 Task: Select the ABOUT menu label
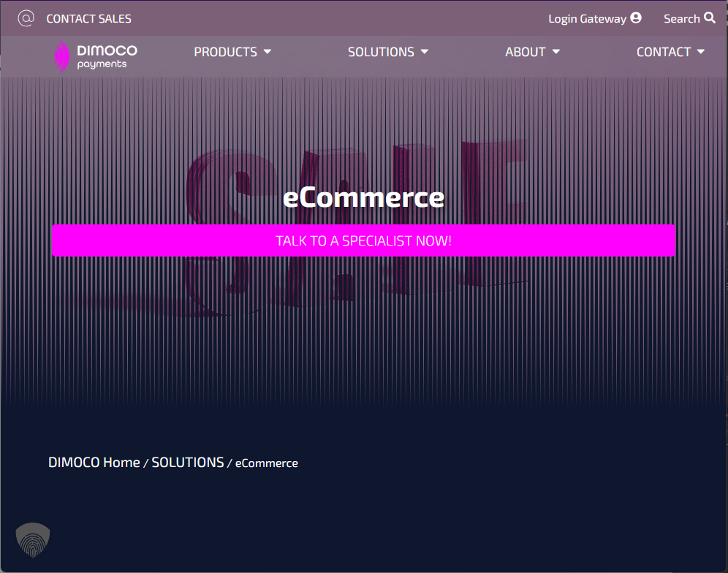click(525, 52)
